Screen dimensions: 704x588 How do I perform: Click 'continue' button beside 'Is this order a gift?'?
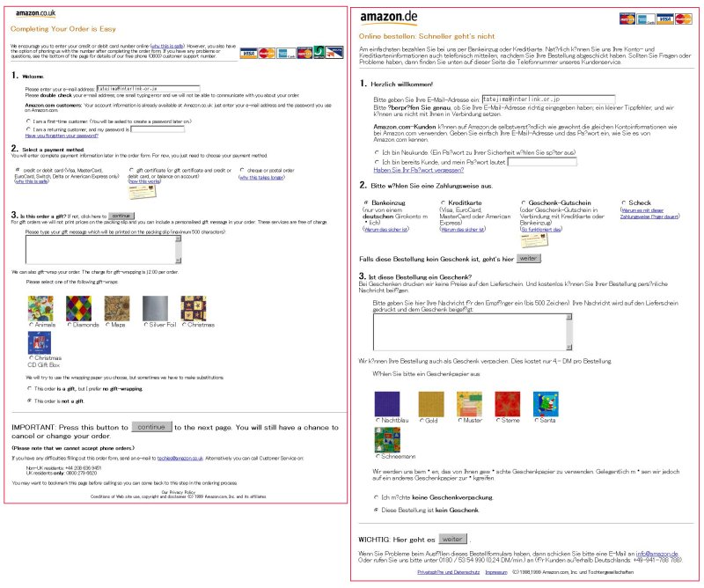tap(121, 216)
